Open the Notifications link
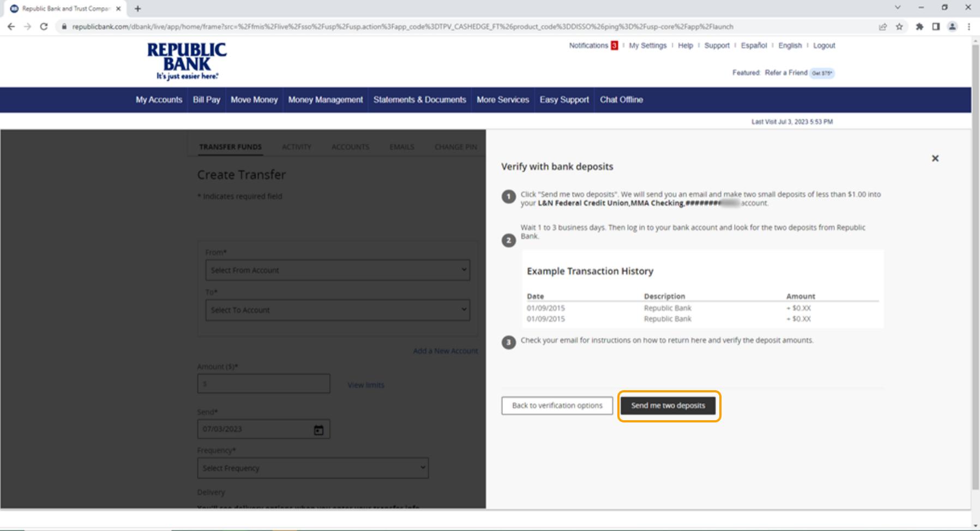Image resolution: width=980 pixels, height=531 pixels. pyautogui.click(x=588, y=45)
